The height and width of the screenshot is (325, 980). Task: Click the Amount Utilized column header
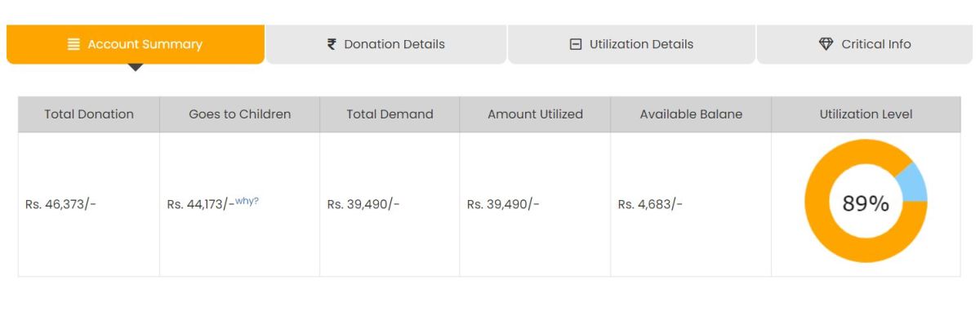[535, 114]
